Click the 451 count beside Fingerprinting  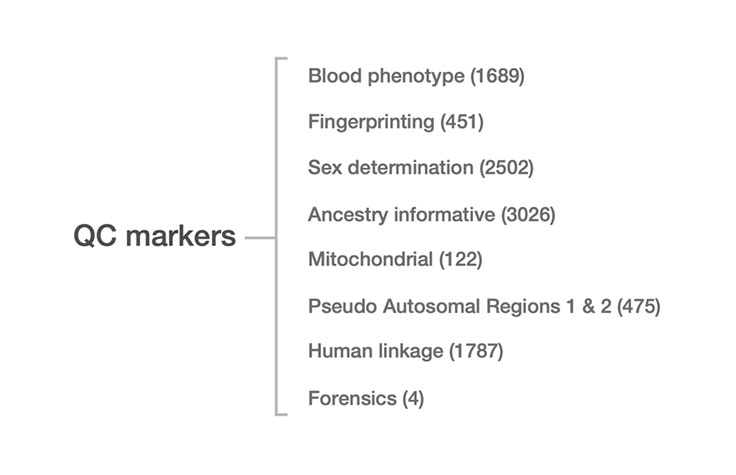click(x=462, y=122)
